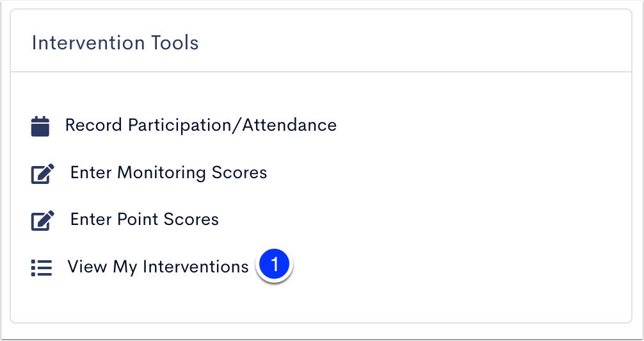Click the word View in View My Interventions
The width and height of the screenshot is (644, 341).
[87, 267]
